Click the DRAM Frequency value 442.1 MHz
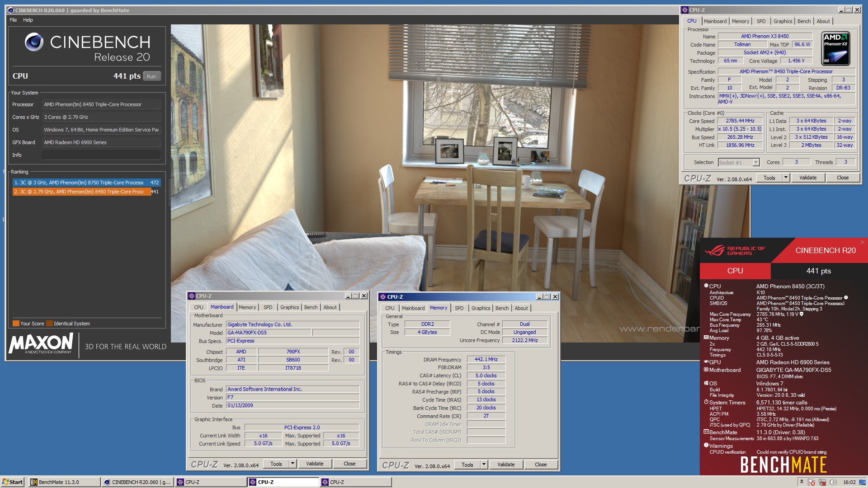The image size is (868, 488). pyautogui.click(x=486, y=360)
